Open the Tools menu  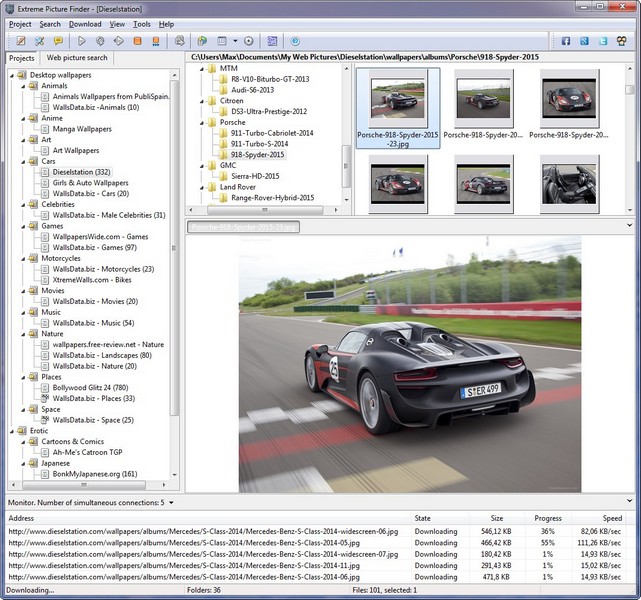(x=142, y=24)
